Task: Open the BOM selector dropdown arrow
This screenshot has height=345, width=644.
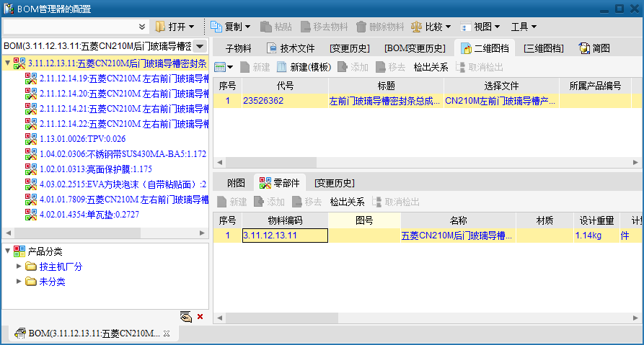Action: (x=200, y=46)
